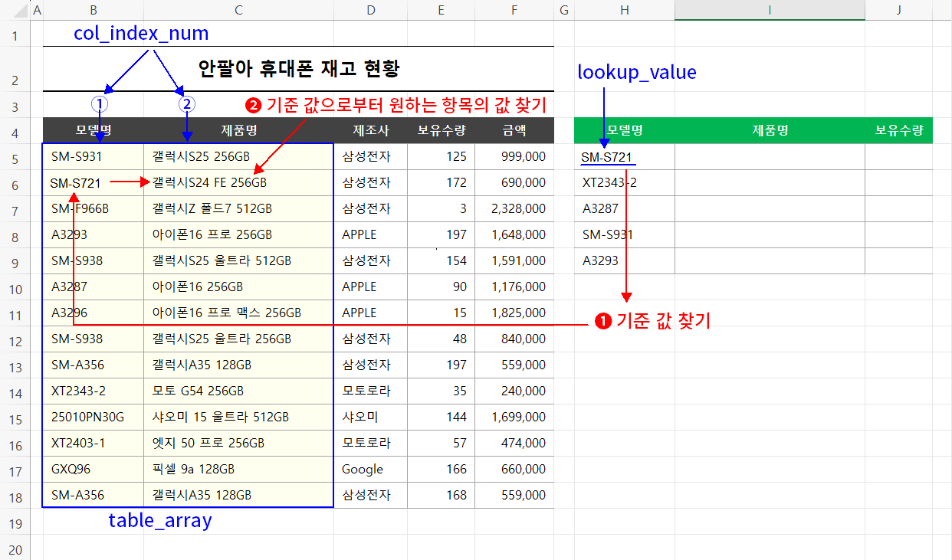Click cell 엣지 50 프로 256GB
Image resolution: width=952 pixels, height=560 pixels.
click(239, 444)
